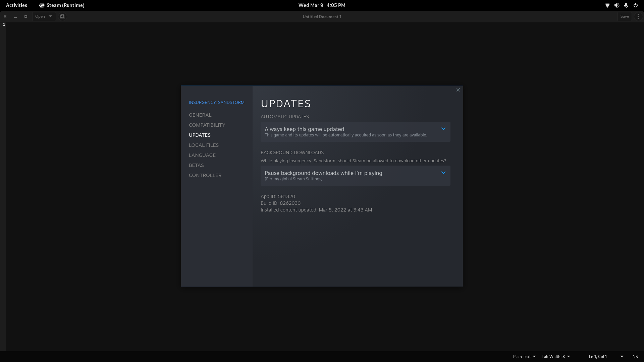The image size is (644, 362).
Task: Click the Wi-Fi status icon
Action: pos(607,5)
